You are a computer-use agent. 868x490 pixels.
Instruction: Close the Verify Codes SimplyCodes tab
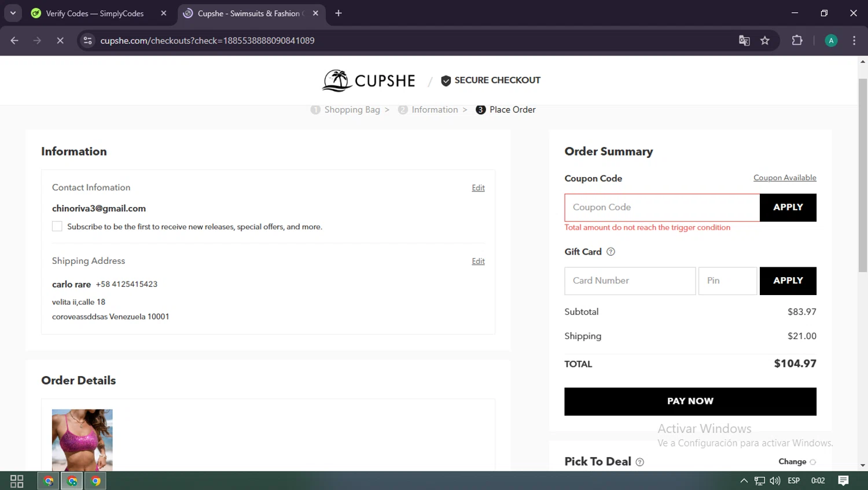click(x=164, y=13)
